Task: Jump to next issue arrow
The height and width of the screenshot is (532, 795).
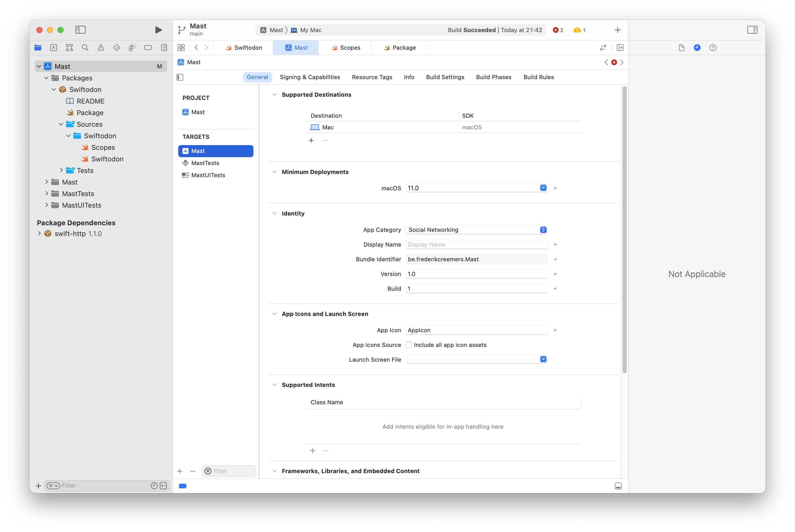Action: 621,62
